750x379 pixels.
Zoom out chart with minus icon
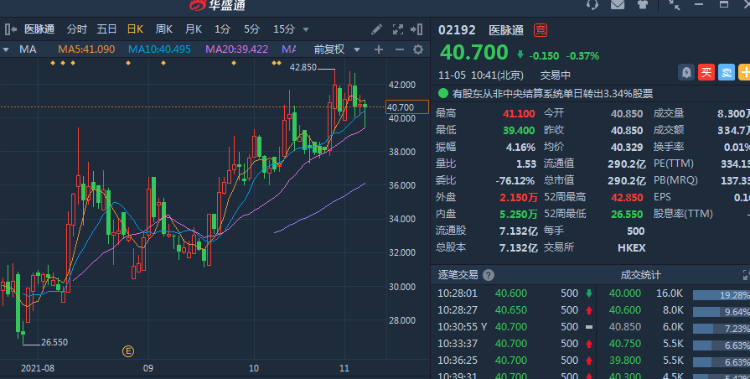click(399, 50)
